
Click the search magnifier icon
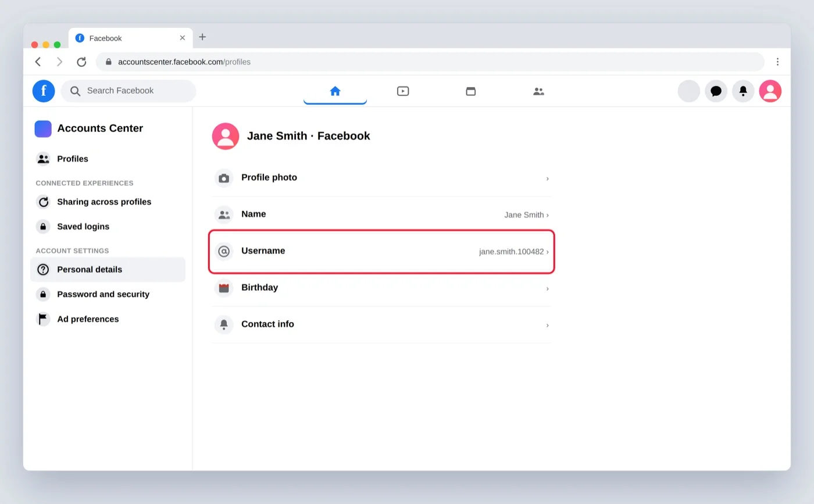pos(75,91)
